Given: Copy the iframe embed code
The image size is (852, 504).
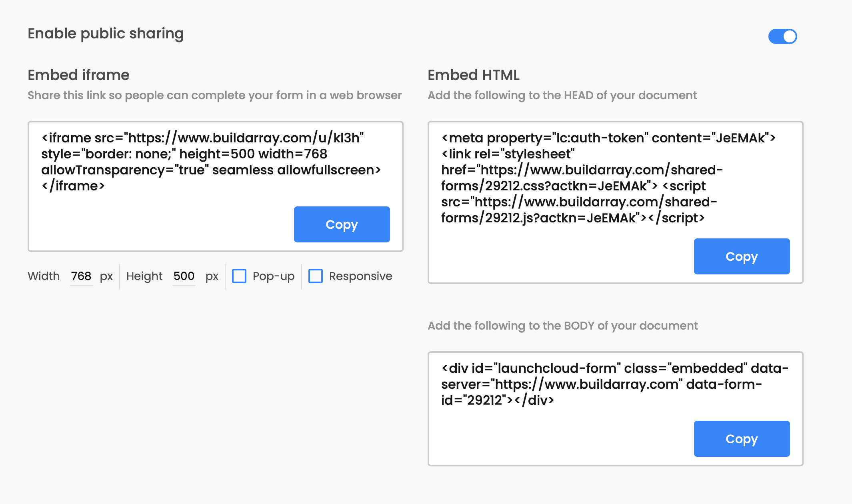Looking at the screenshot, I should [342, 224].
